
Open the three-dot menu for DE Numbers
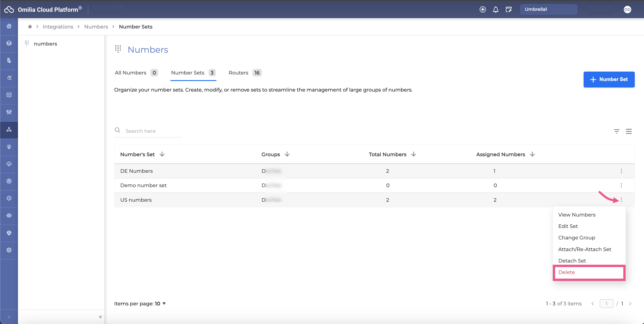[621, 171]
